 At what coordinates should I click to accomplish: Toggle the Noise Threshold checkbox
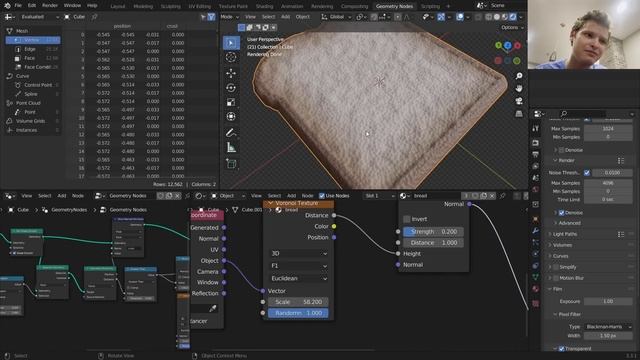(587, 173)
